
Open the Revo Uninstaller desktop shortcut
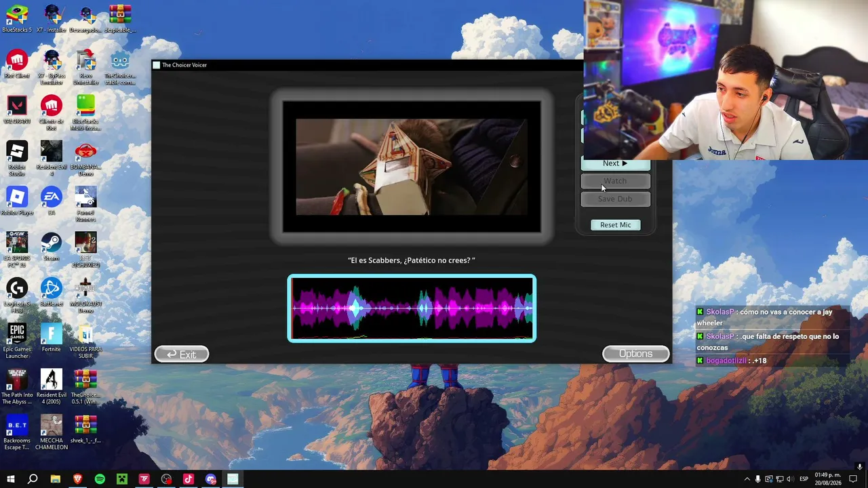click(85, 68)
